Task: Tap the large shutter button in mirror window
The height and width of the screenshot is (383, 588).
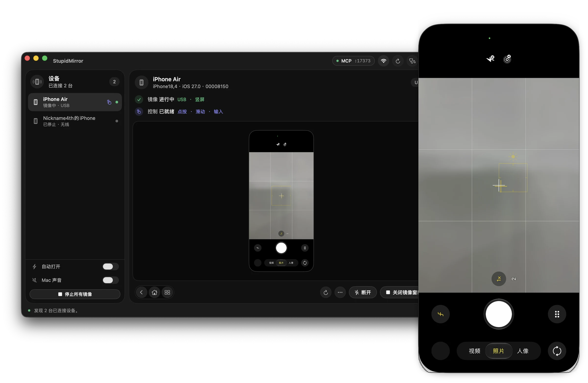Action: pyautogui.click(x=499, y=314)
